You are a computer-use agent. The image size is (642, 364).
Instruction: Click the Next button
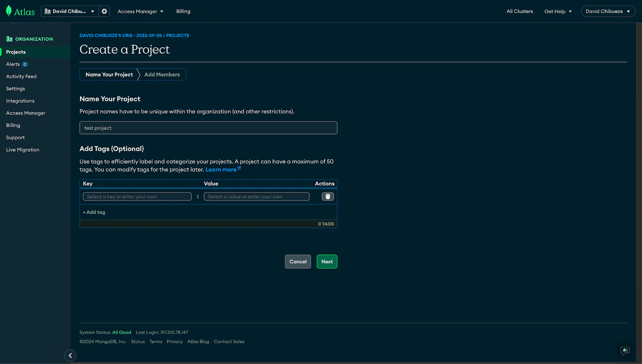(327, 261)
